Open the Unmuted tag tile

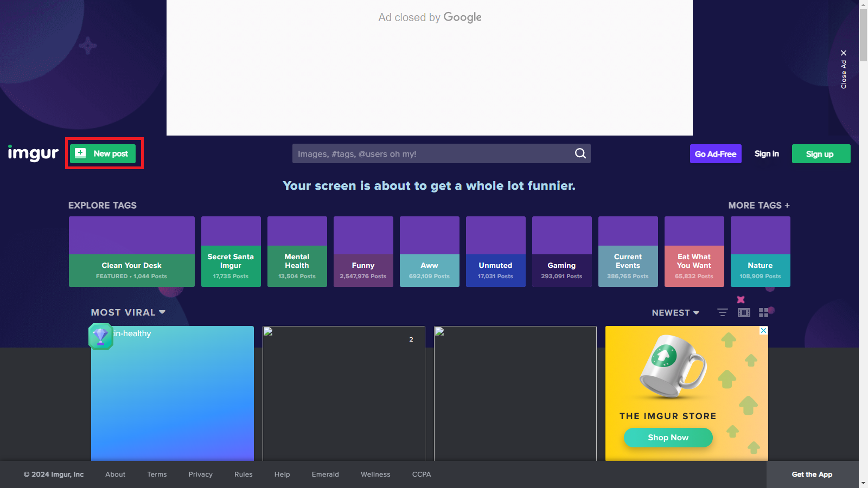click(x=496, y=252)
